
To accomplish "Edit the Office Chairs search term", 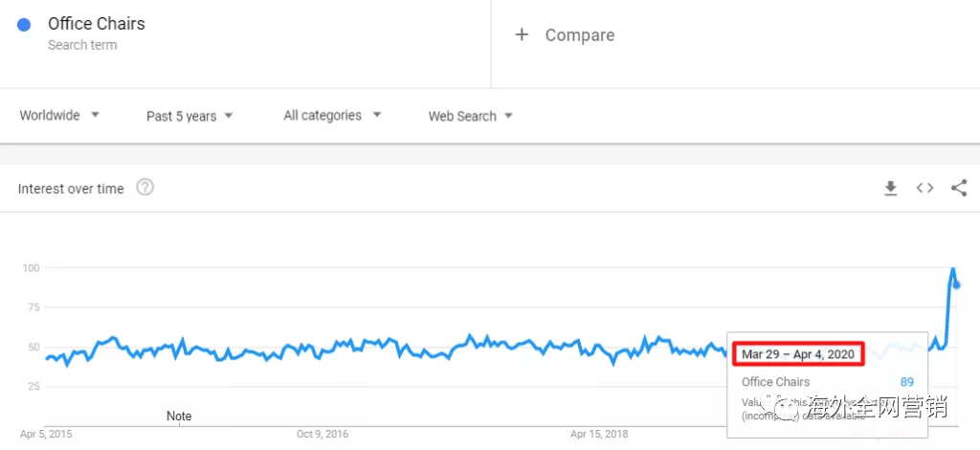I will click(97, 24).
